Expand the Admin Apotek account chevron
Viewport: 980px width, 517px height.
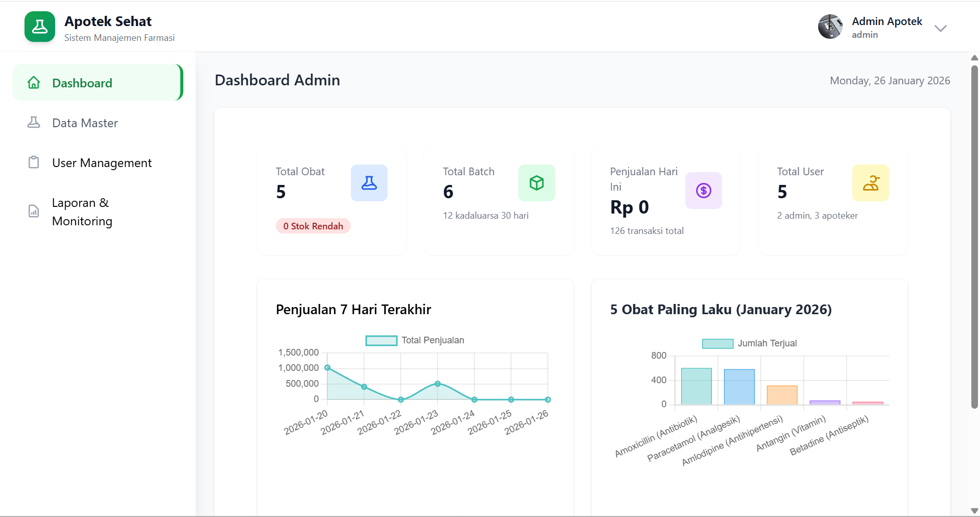click(940, 28)
